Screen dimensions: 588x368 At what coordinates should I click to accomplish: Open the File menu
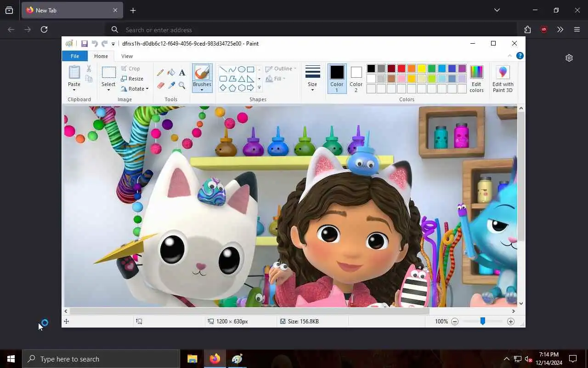tap(74, 56)
